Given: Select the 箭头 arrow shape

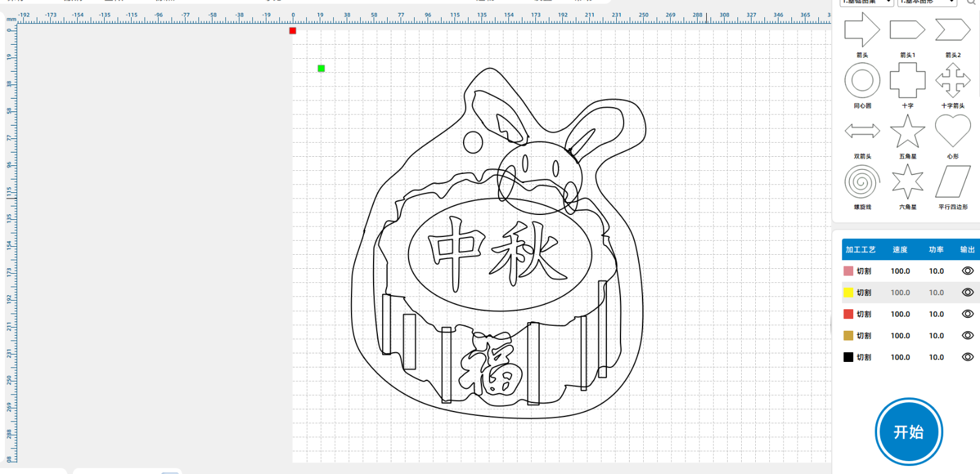Looking at the screenshot, I should click(x=862, y=30).
